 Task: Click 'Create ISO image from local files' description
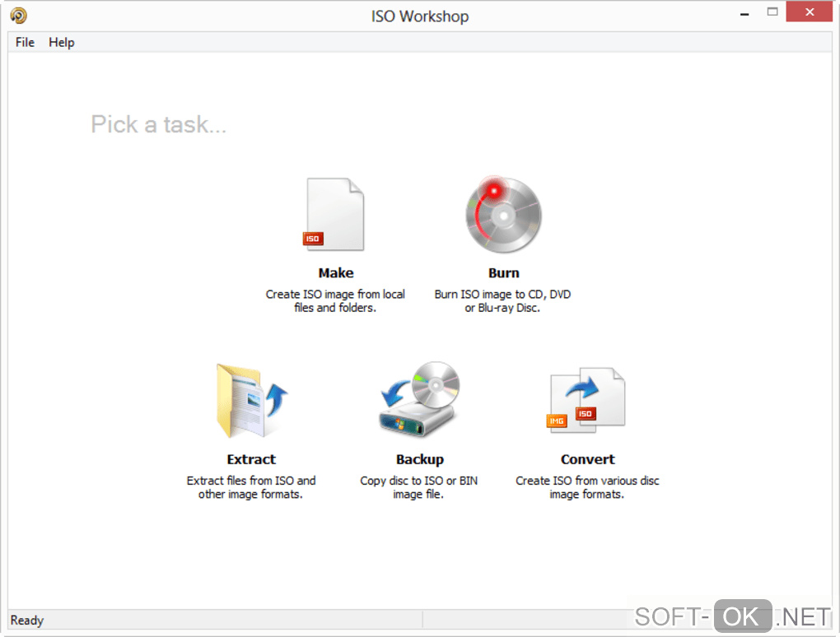335,301
